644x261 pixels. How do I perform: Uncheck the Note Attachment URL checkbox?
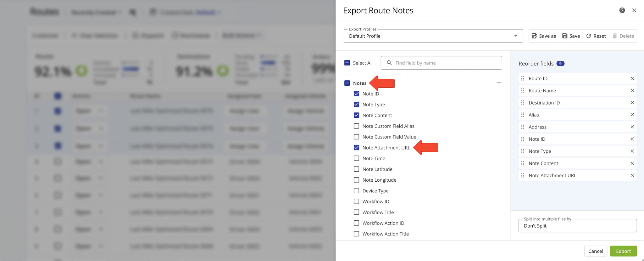point(356,148)
